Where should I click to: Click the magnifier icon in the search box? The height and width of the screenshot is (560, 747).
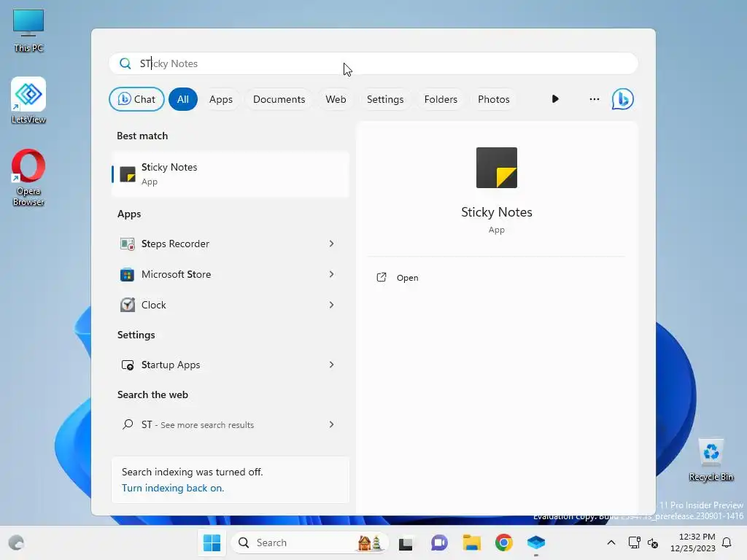coord(125,63)
